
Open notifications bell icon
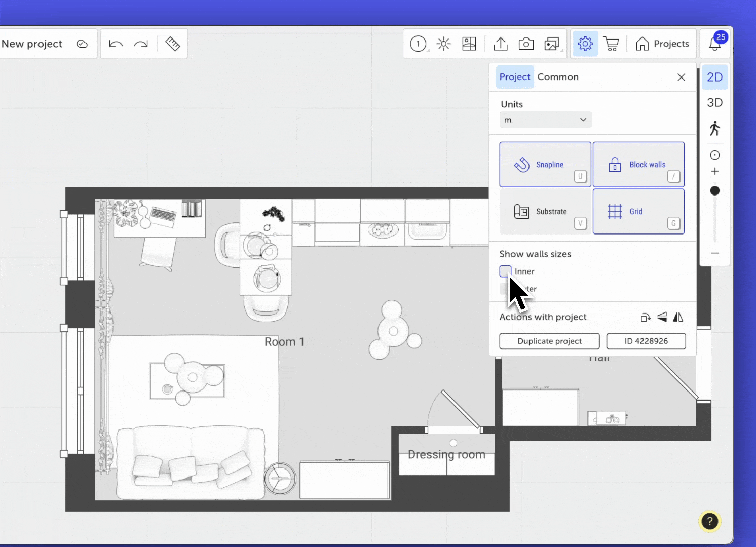click(x=715, y=44)
